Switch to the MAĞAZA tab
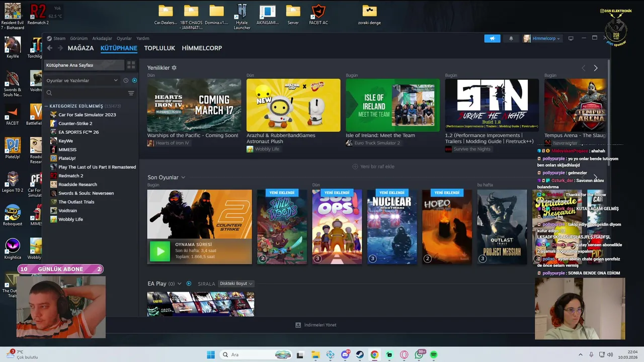This screenshot has width=644, height=362. 80,48
